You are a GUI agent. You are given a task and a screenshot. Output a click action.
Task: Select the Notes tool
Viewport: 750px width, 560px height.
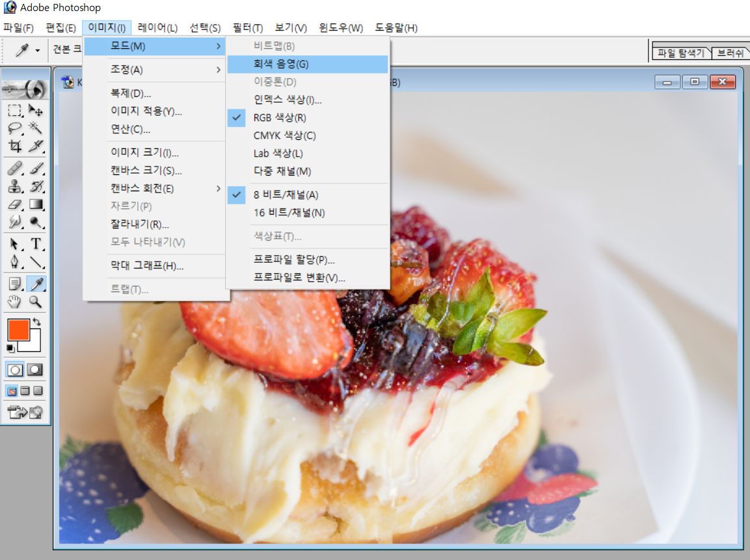[x=15, y=284]
